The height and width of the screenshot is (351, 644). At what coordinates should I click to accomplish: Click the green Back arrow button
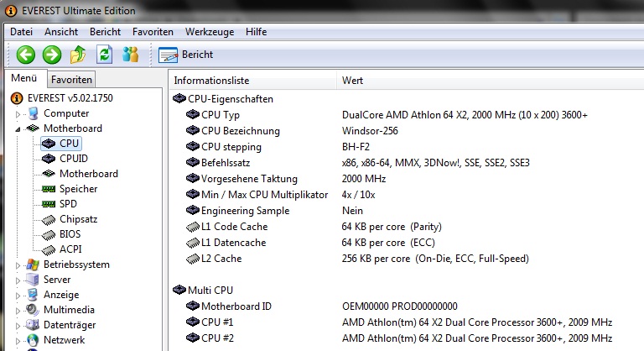tap(25, 55)
